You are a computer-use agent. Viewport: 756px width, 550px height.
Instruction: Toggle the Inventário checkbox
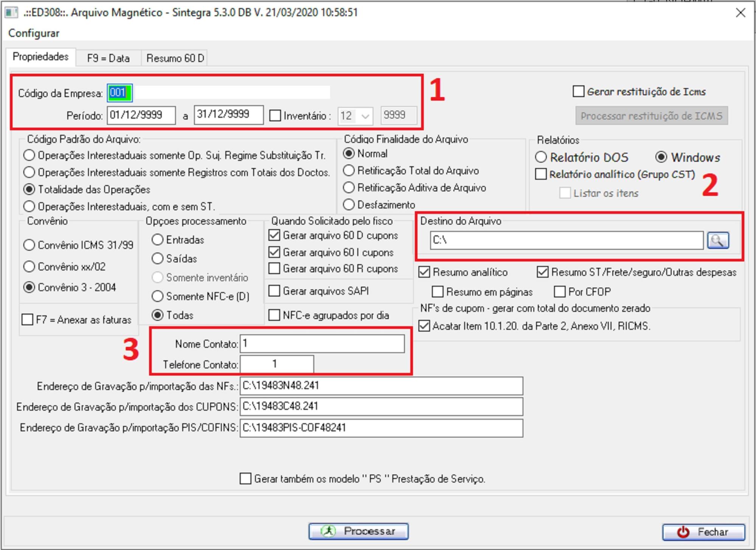pos(275,116)
